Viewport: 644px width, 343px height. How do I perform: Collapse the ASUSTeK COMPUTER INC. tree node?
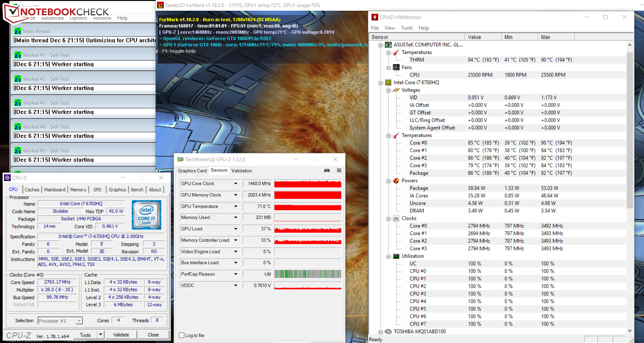click(x=381, y=45)
